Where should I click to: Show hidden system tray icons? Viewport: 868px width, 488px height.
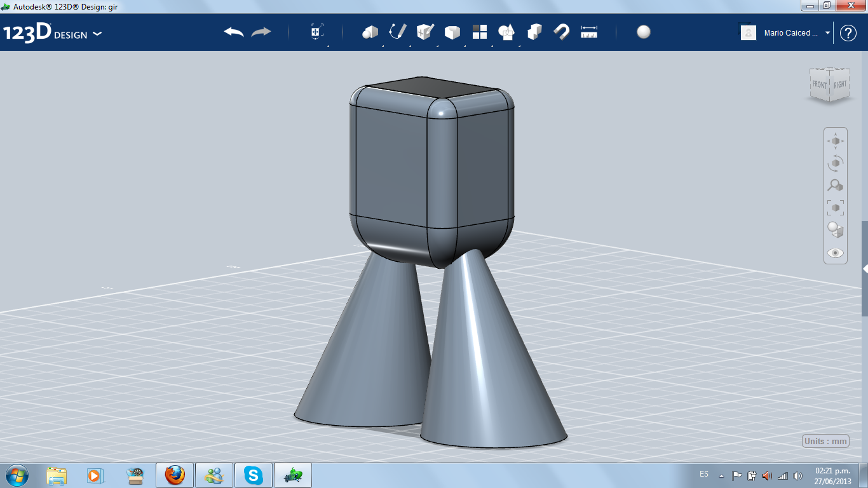pos(721,475)
